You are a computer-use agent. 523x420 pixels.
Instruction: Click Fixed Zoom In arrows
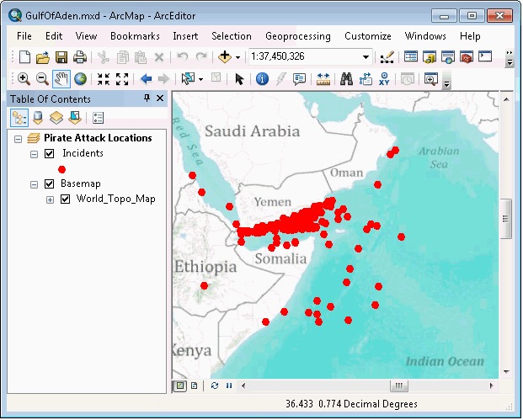pos(104,79)
